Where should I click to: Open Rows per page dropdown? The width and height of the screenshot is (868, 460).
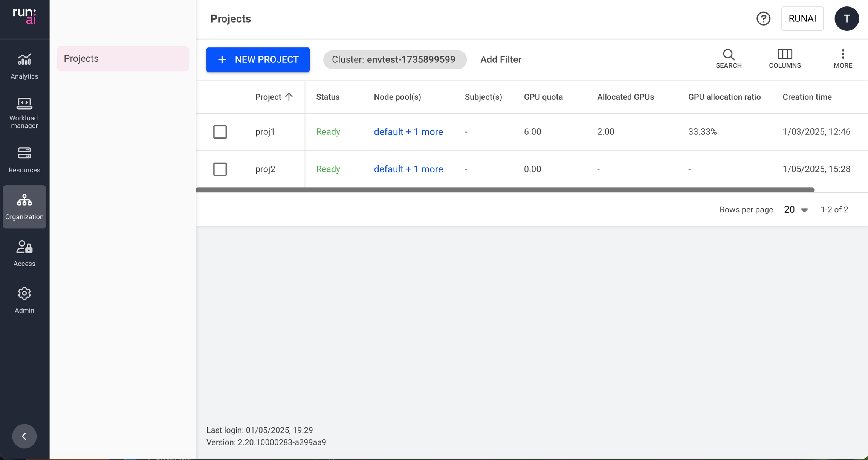tap(796, 210)
